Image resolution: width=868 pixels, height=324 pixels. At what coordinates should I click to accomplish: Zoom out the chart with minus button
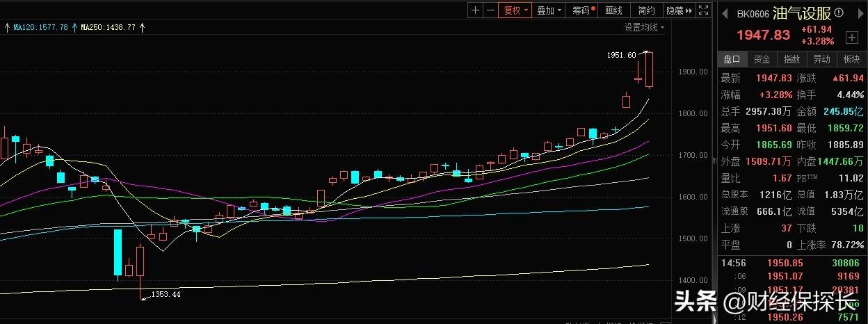pyautogui.click(x=490, y=10)
